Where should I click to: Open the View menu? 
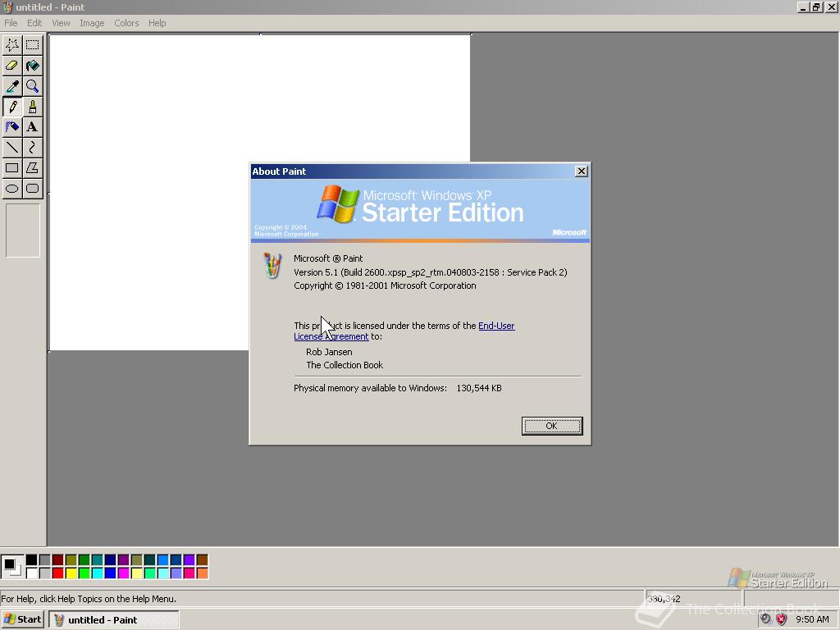[61, 23]
